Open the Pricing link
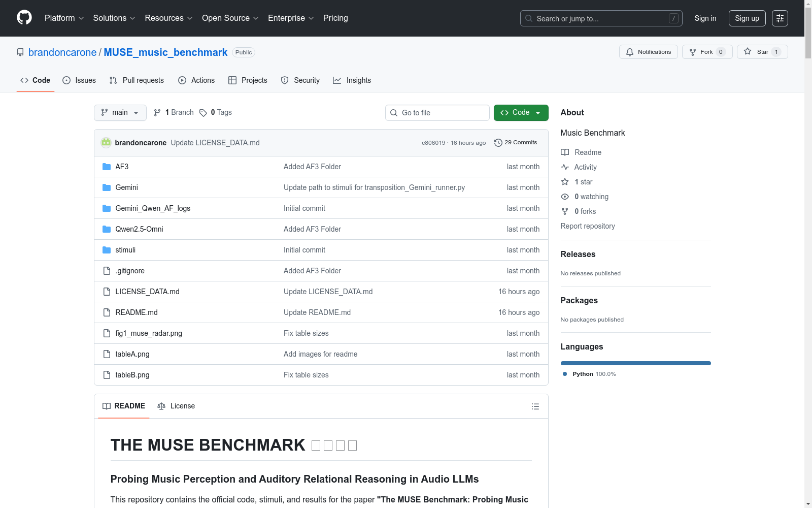812x508 pixels. [335, 18]
